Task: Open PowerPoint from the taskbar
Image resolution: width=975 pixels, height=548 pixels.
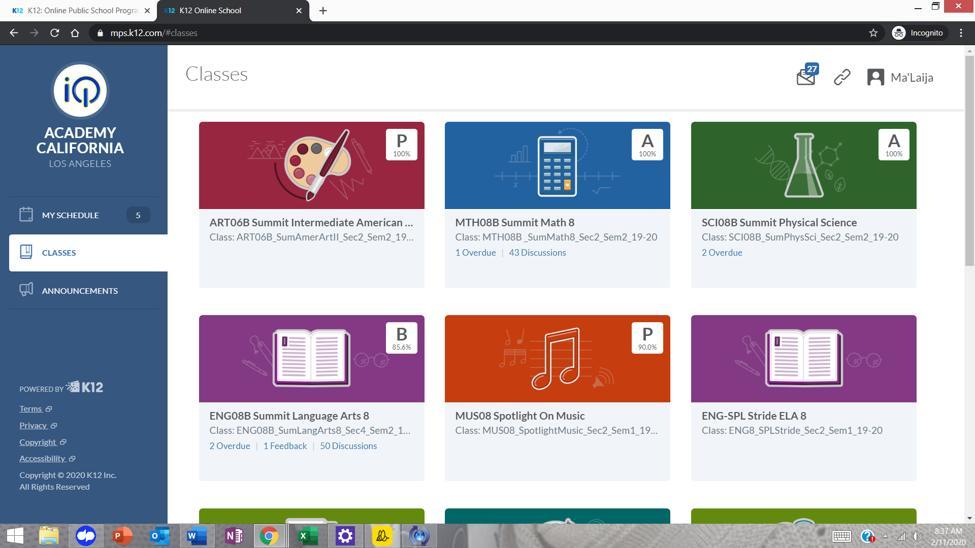Action: click(x=122, y=536)
